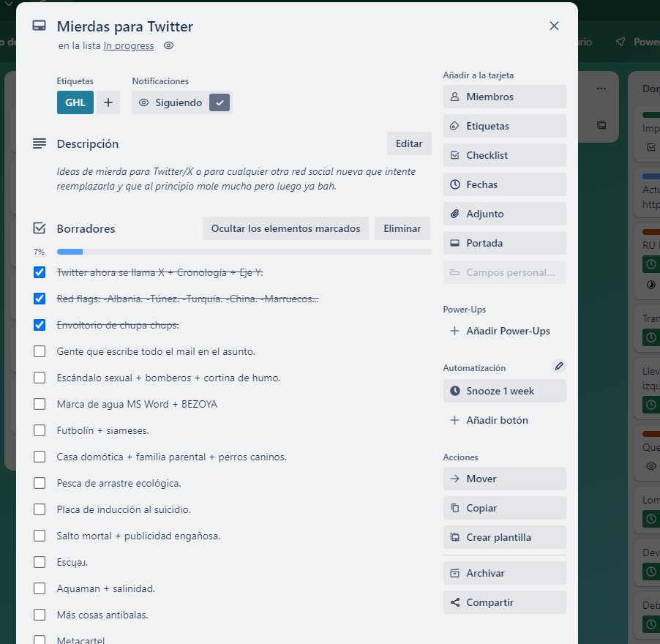This screenshot has width=660, height=644.
Task: Click the Borradores checklist icon
Action: [x=40, y=228]
